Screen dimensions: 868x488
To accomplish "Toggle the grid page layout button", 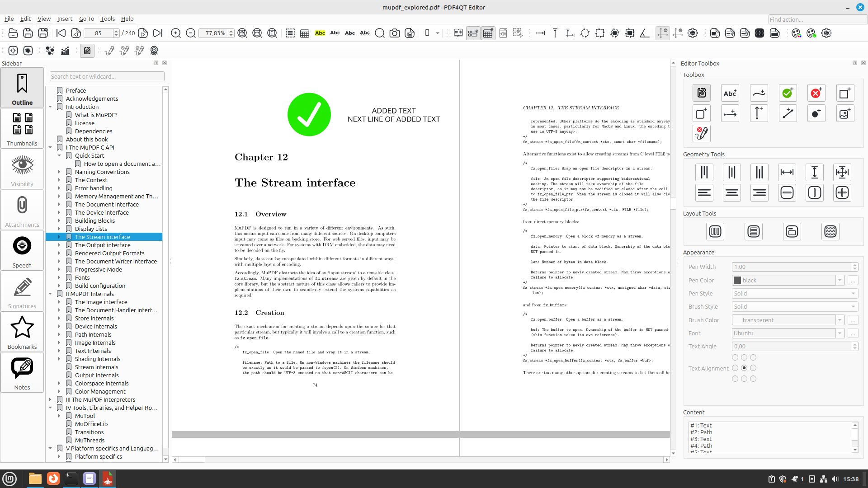I will (x=488, y=33).
